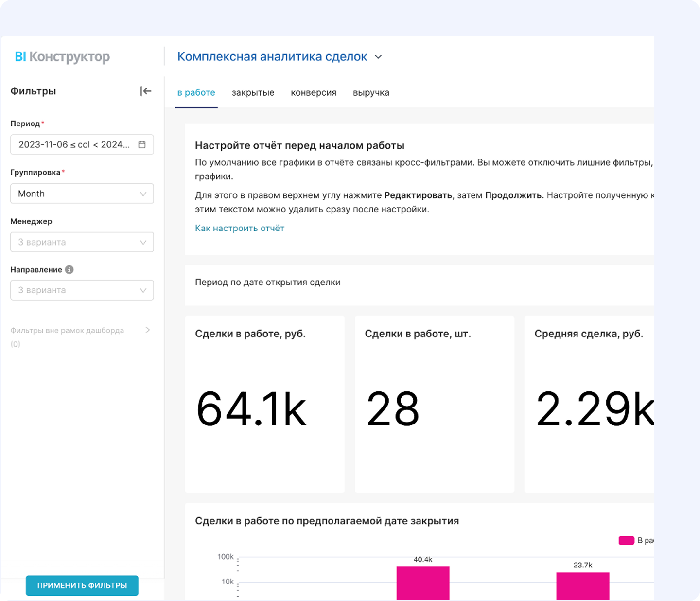Click the Сделки в работе, шт. card
The width and height of the screenshot is (700, 601).
[434, 404]
